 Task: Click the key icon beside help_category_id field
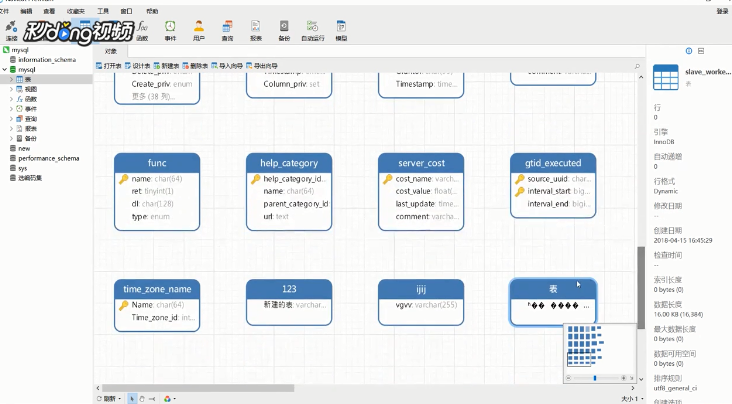click(255, 179)
